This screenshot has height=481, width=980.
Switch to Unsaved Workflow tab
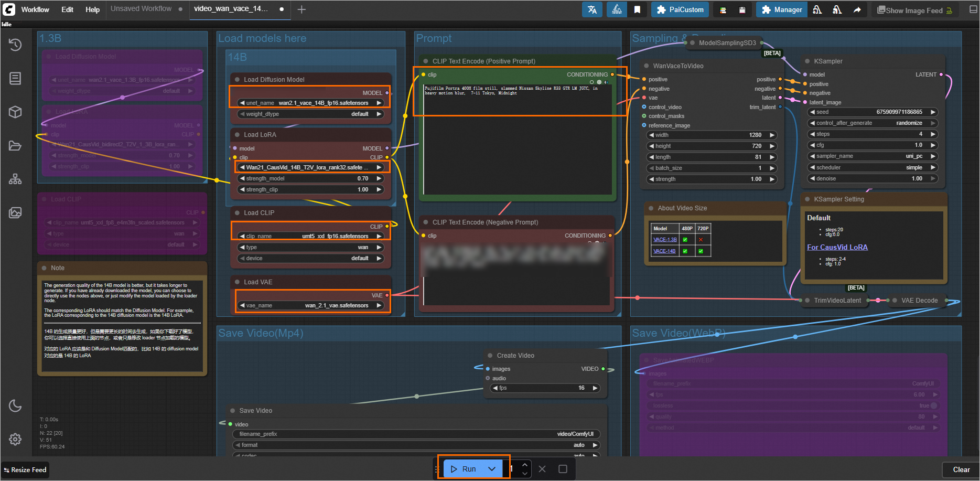(x=141, y=9)
